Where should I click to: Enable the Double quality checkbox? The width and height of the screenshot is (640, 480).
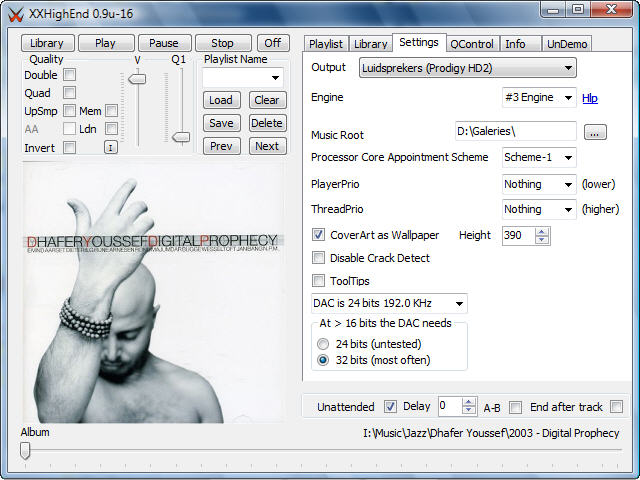pyautogui.click(x=70, y=75)
